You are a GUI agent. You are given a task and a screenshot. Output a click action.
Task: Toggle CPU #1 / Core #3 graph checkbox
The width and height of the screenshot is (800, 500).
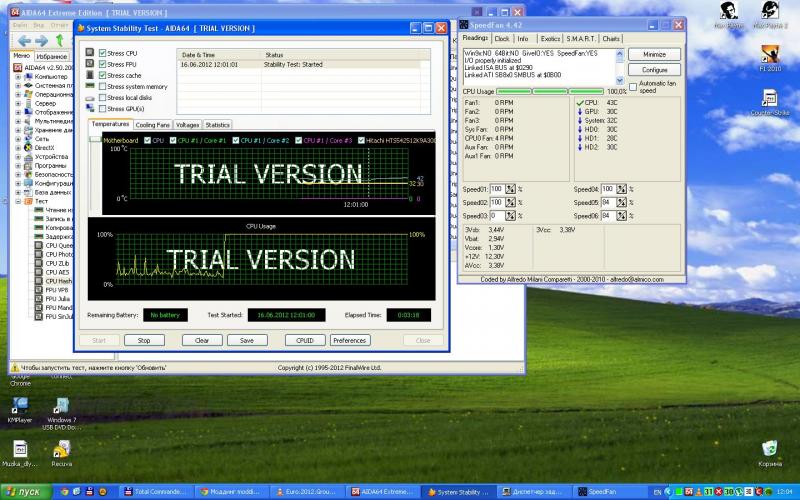click(298, 140)
